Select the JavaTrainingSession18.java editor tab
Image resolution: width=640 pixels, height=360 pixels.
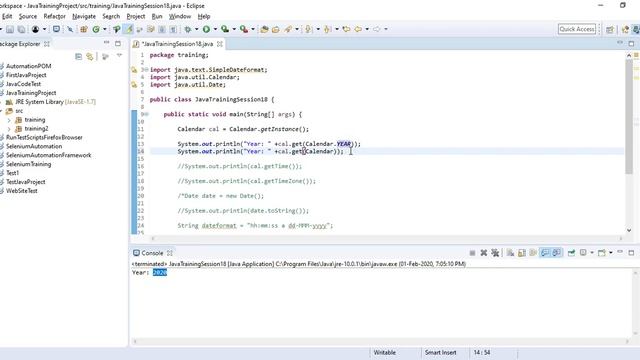coord(177,44)
